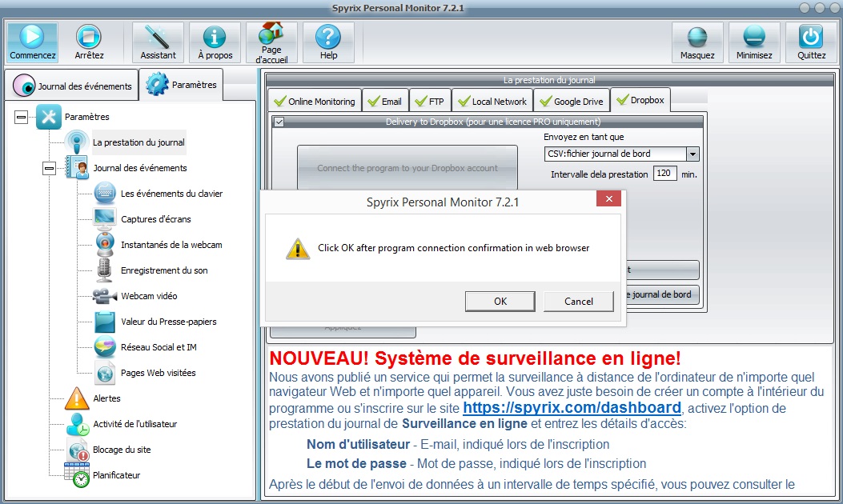Open the Google Drive tab
The width and height of the screenshot is (843, 504).
coord(572,101)
